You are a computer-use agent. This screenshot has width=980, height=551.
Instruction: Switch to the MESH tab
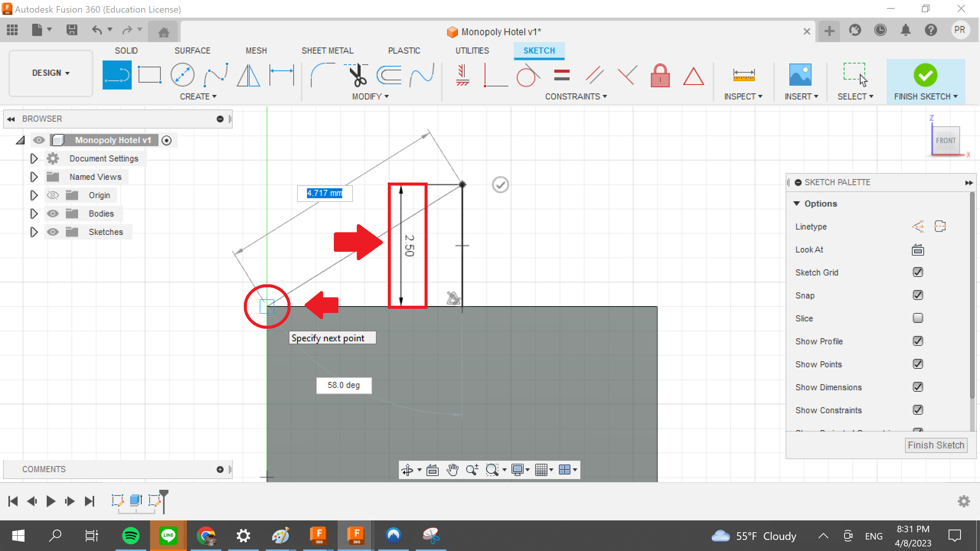pyautogui.click(x=256, y=51)
